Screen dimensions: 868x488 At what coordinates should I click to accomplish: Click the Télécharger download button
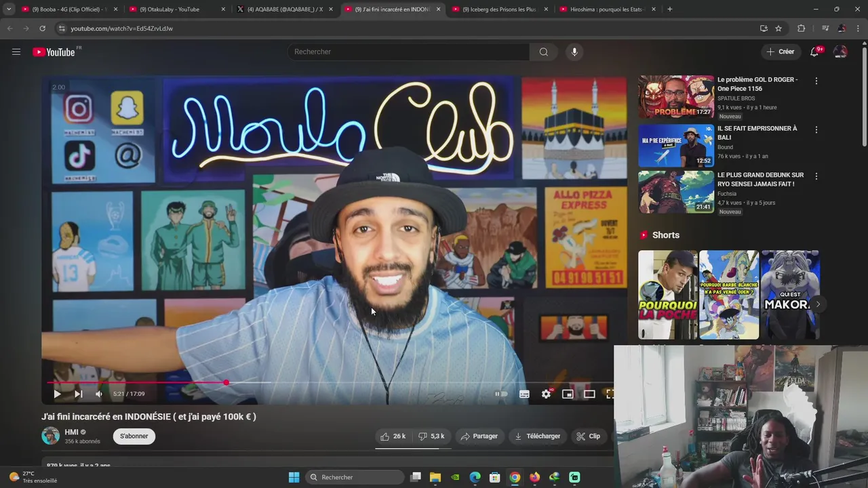click(x=538, y=436)
